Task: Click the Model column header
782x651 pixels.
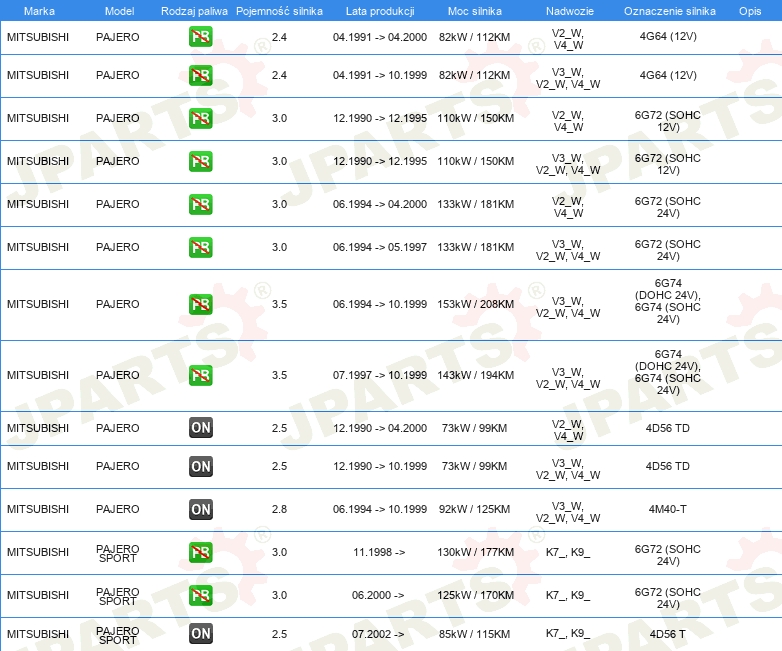Action: pyautogui.click(x=119, y=11)
